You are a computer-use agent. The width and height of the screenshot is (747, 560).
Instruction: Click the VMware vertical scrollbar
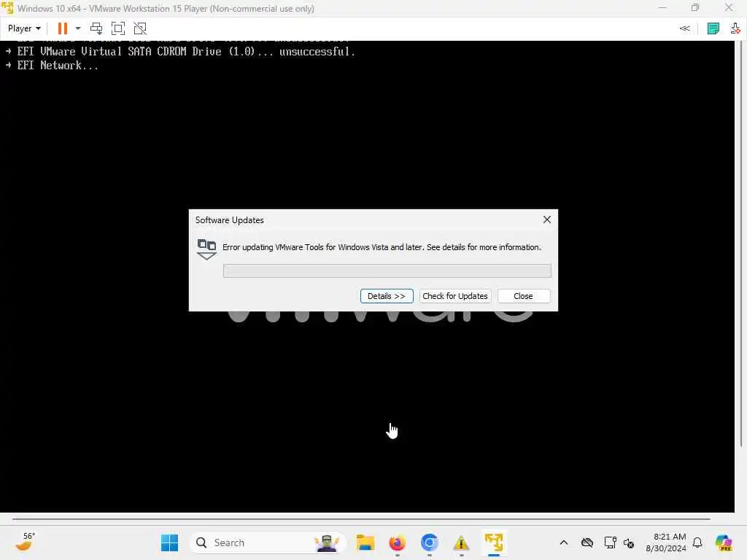741,245
